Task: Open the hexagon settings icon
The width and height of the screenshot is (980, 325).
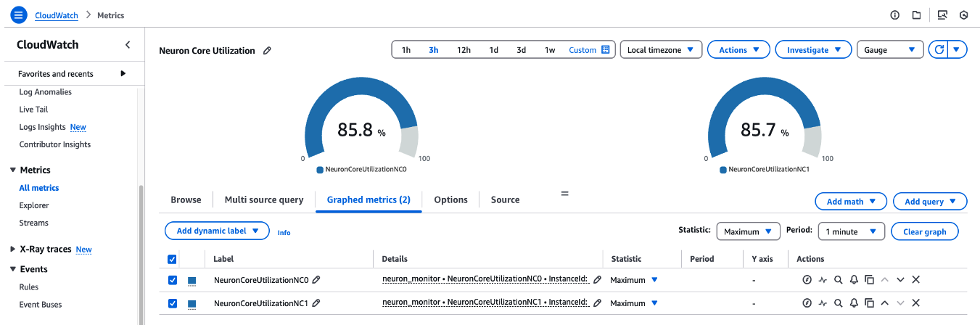Action: click(x=964, y=15)
